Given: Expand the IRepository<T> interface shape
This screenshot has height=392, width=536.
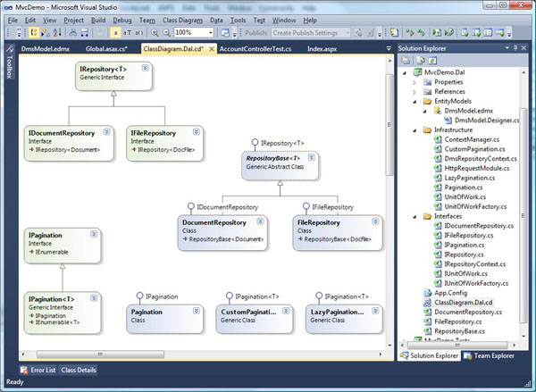Looking at the screenshot, I should pyautogui.click(x=146, y=68).
